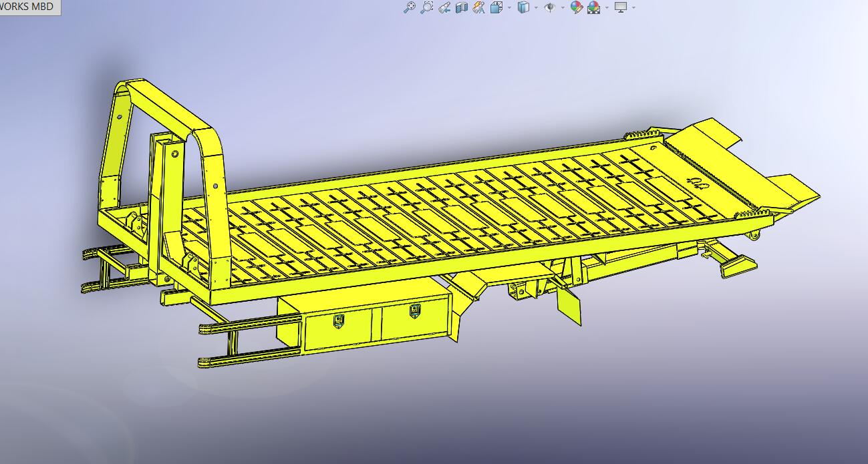Expand the View Settings dropdown arrow
Image resolution: width=868 pixels, height=464 pixels.
633,8
